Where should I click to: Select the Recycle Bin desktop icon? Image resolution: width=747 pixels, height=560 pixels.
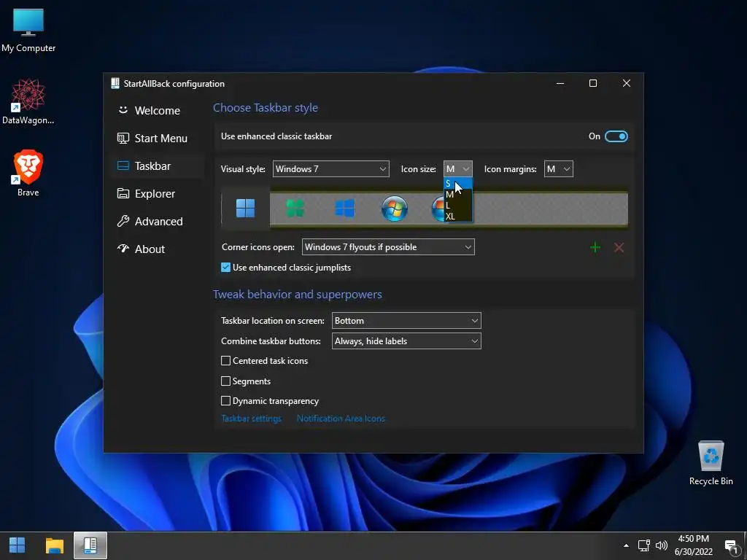click(x=711, y=463)
